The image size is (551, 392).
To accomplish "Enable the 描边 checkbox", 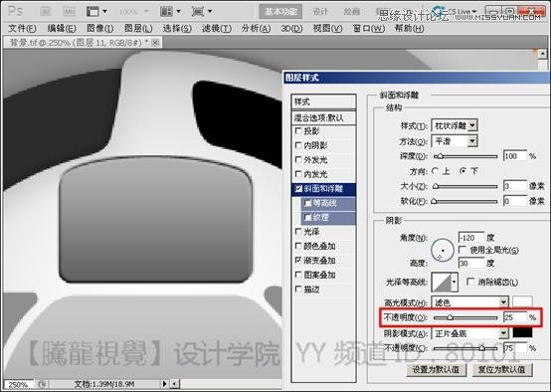I will [298, 289].
